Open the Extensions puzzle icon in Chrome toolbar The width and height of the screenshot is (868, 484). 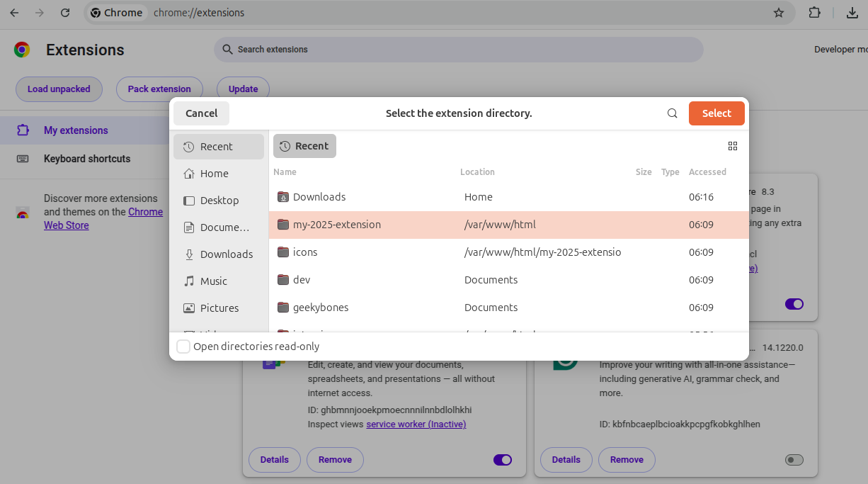pos(814,13)
